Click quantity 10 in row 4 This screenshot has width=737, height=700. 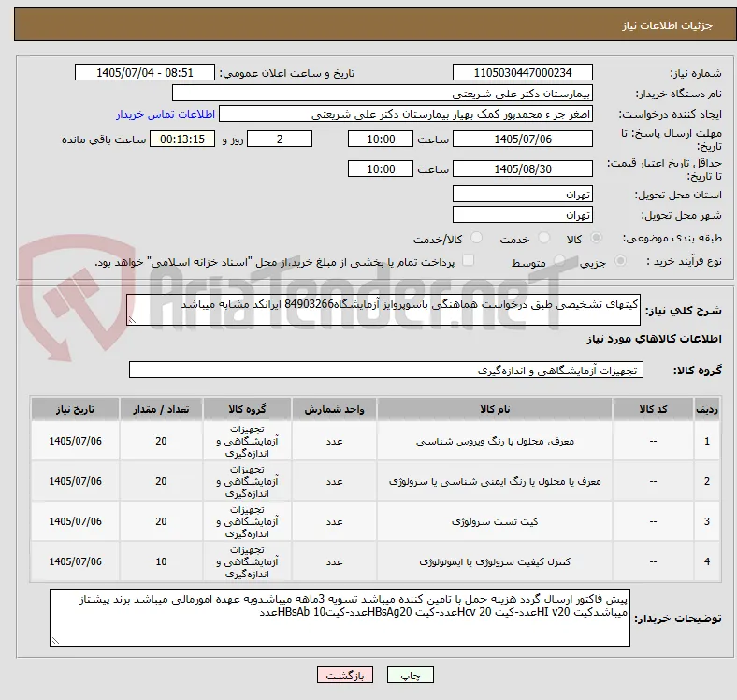(x=161, y=561)
